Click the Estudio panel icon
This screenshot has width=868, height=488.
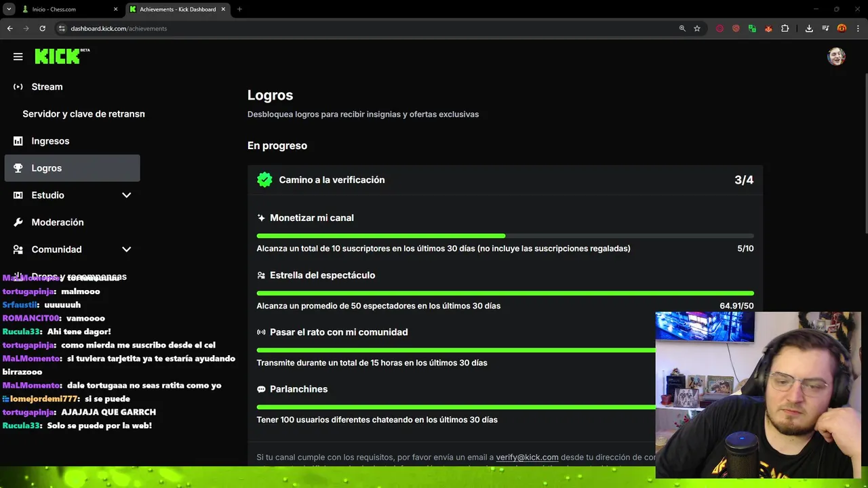point(18,195)
